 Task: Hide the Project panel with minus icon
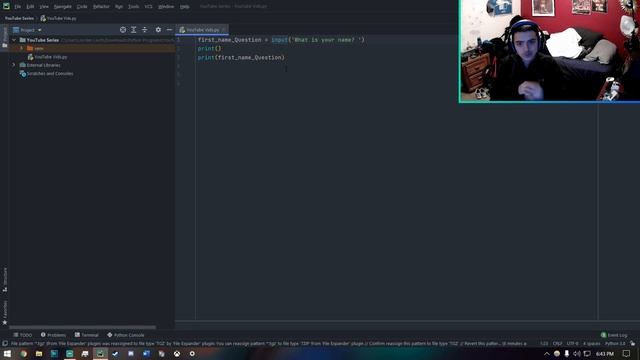pos(169,30)
